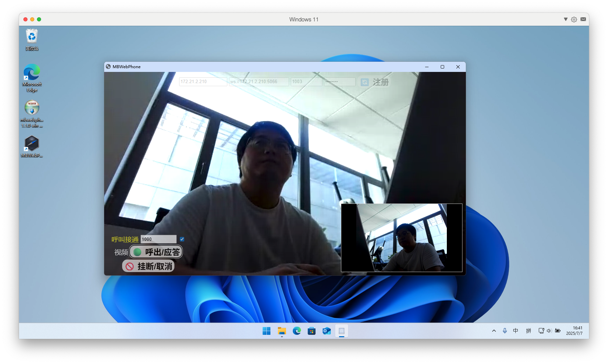Focus the server IP field 172.21.2.210
Screen dimensions: 608x364
coord(203,82)
